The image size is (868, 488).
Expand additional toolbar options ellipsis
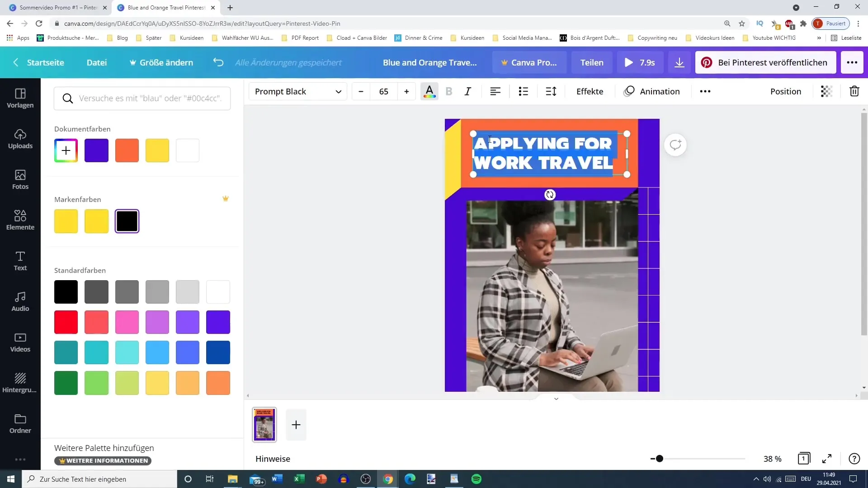click(x=705, y=91)
